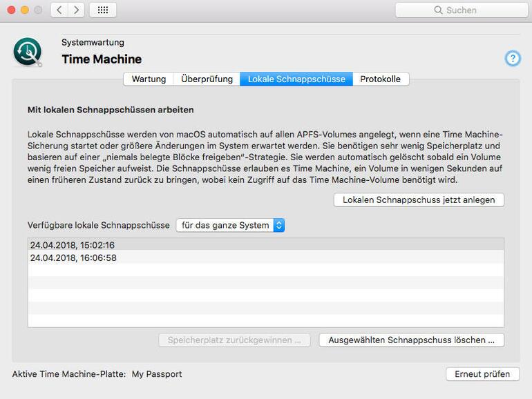The width and height of the screenshot is (532, 399).
Task: Click Lokalen Schnappschuss jetzt anlegen
Action: click(x=419, y=199)
